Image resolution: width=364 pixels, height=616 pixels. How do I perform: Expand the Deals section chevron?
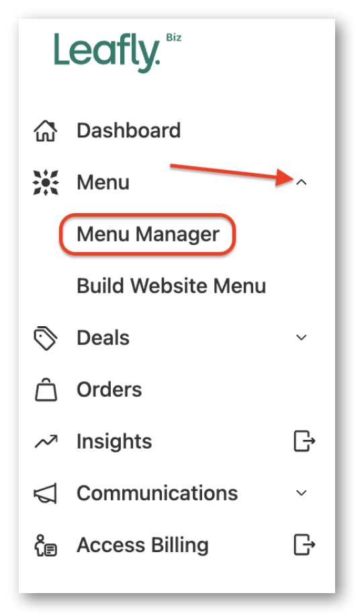pos(302,338)
